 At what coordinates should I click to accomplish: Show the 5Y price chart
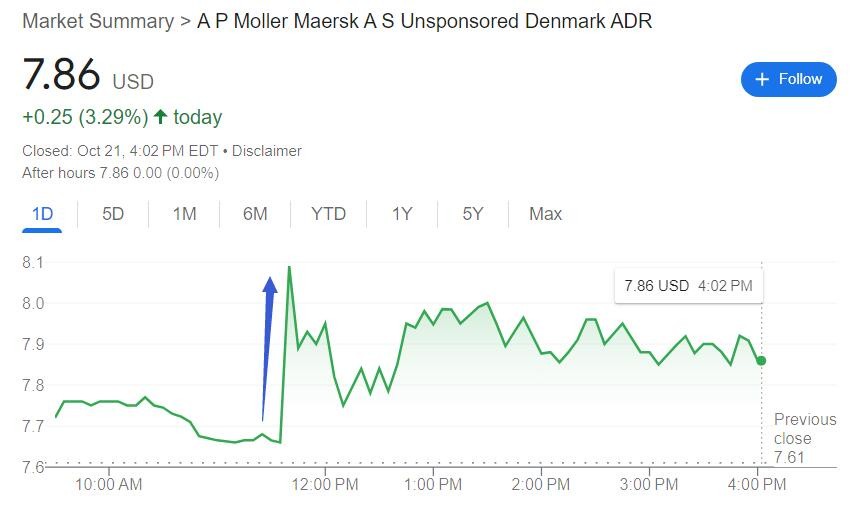(473, 214)
